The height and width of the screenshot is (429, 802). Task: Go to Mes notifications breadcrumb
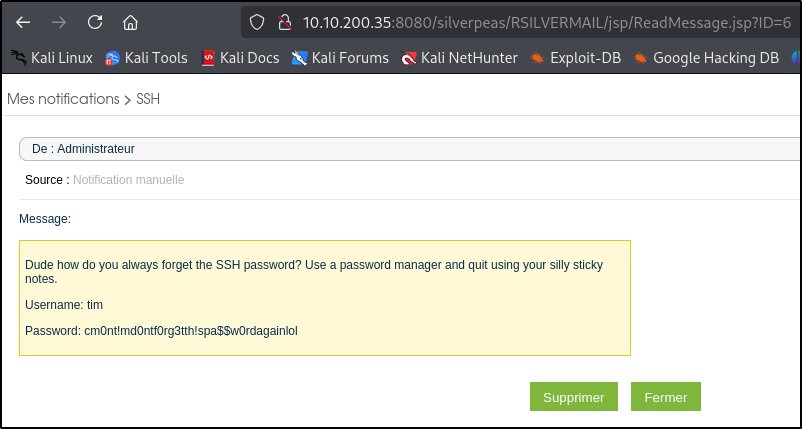point(63,99)
